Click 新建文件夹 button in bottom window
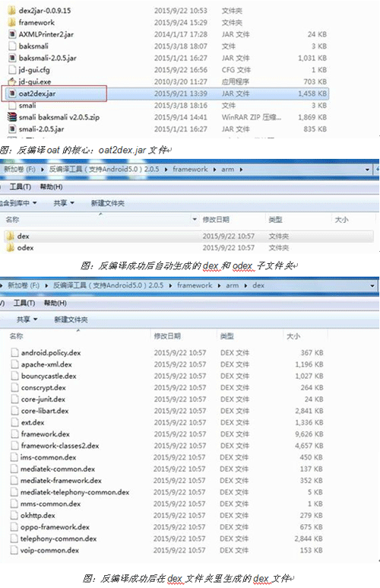Screen dimensions: 380x588 point(71,319)
